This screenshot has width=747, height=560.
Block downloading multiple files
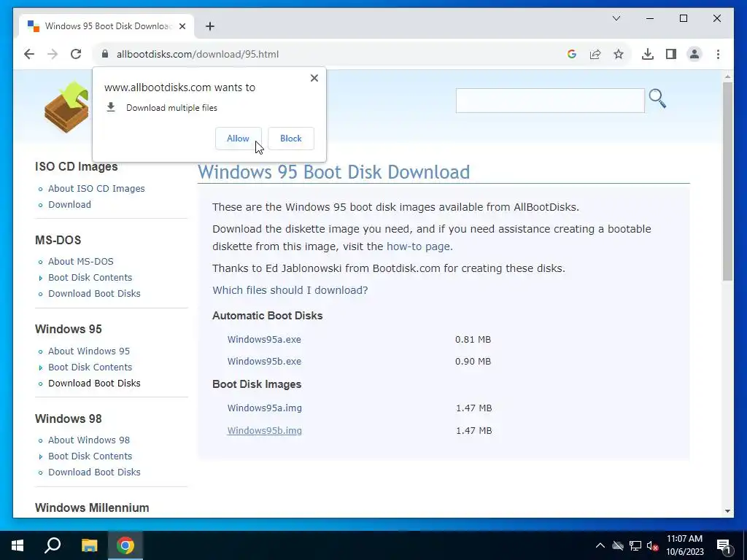(x=290, y=139)
